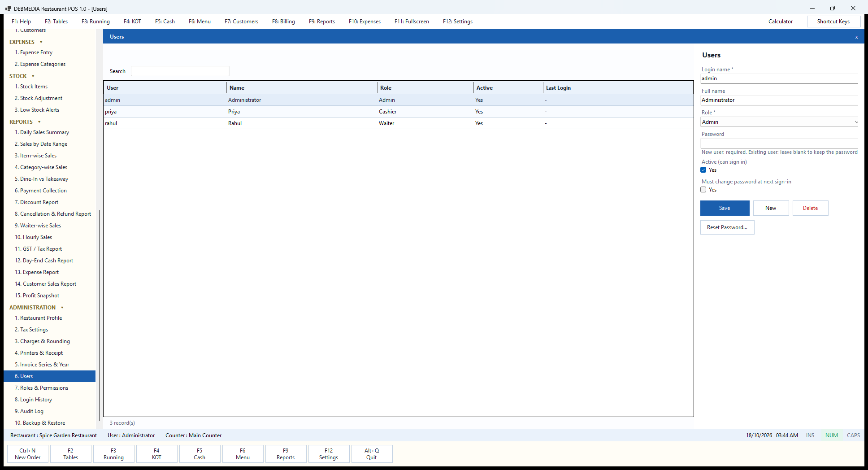Image resolution: width=868 pixels, height=470 pixels.
Task: Open Audit Log in sidebar
Action: pyautogui.click(x=49, y=411)
